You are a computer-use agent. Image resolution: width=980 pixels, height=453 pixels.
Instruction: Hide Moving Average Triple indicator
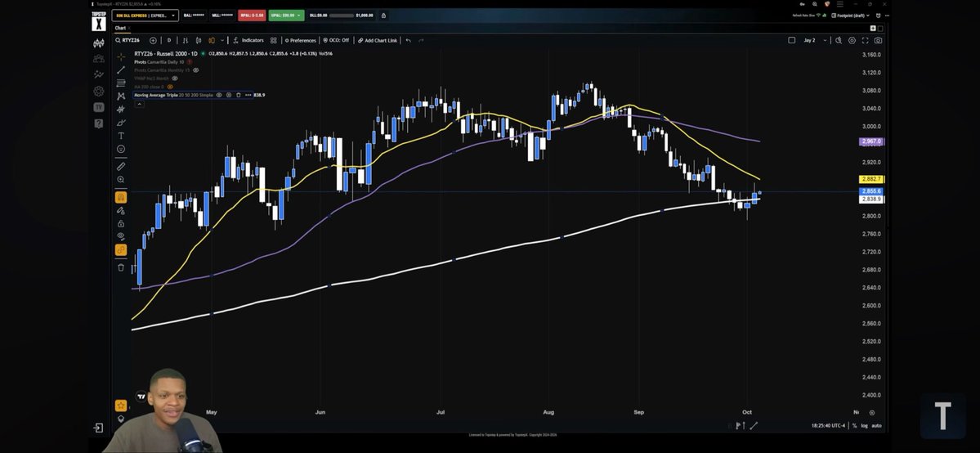point(219,95)
